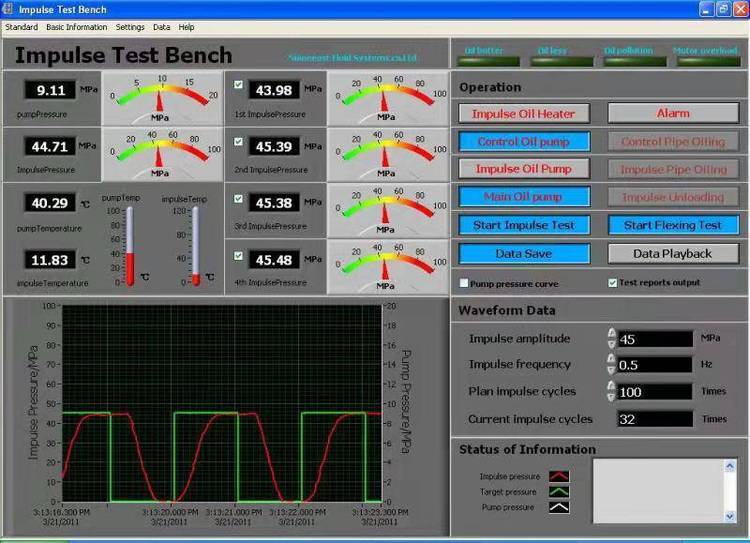
Task: Increment Plan impulse cycles value
Action: (x=611, y=386)
